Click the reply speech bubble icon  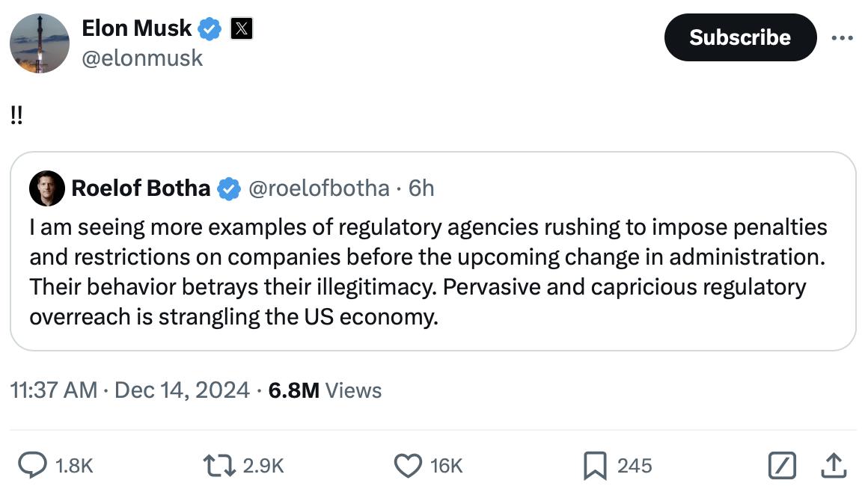tap(34, 466)
